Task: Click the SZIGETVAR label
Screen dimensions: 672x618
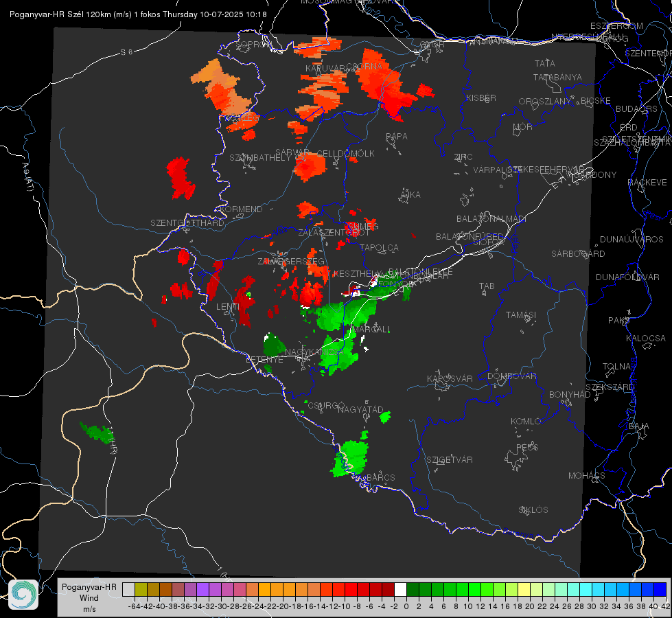Action: coord(450,460)
